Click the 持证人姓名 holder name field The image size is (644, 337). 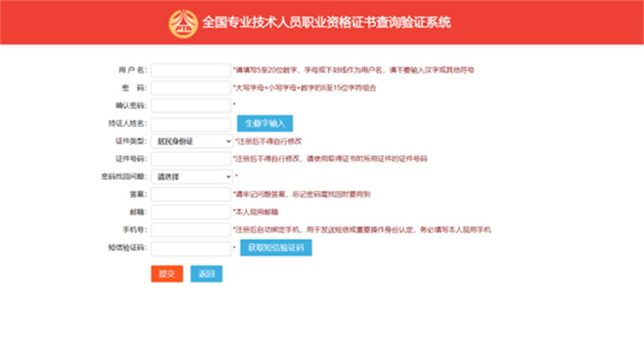(191, 124)
